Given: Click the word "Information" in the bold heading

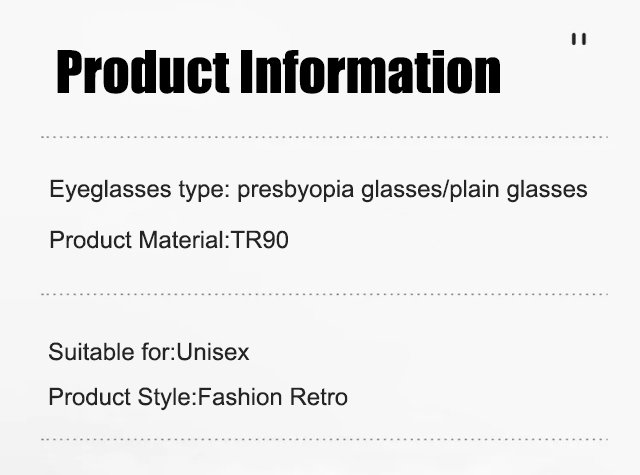Looking at the screenshot, I should 371,72.
